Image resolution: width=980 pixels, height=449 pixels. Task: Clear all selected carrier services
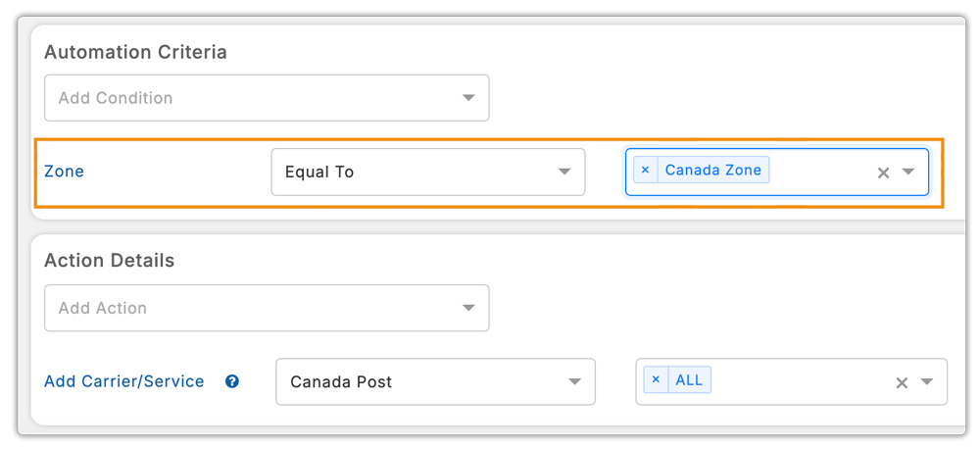[x=902, y=382]
